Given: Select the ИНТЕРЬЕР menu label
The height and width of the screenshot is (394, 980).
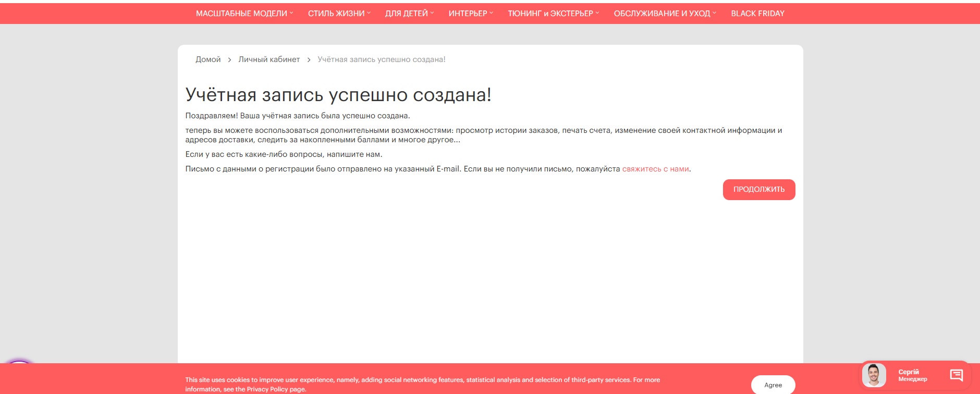Looking at the screenshot, I should tap(468, 14).
